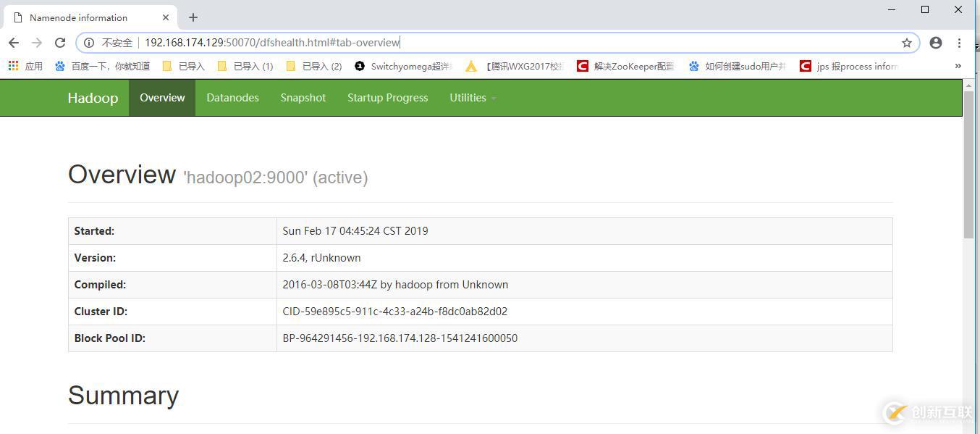Click the Summary heading
This screenshot has height=434, width=980.
123,396
